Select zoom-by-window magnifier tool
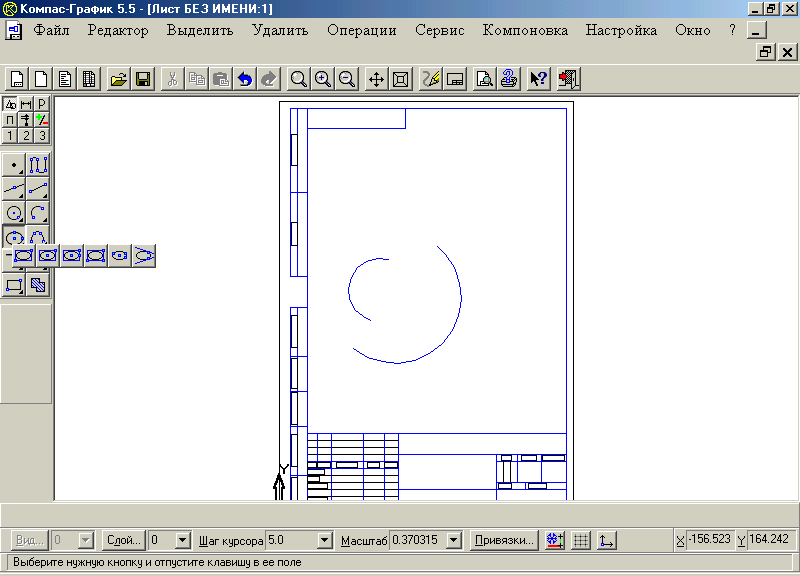The height and width of the screenshot is (576, 800). tap(298, 79)
